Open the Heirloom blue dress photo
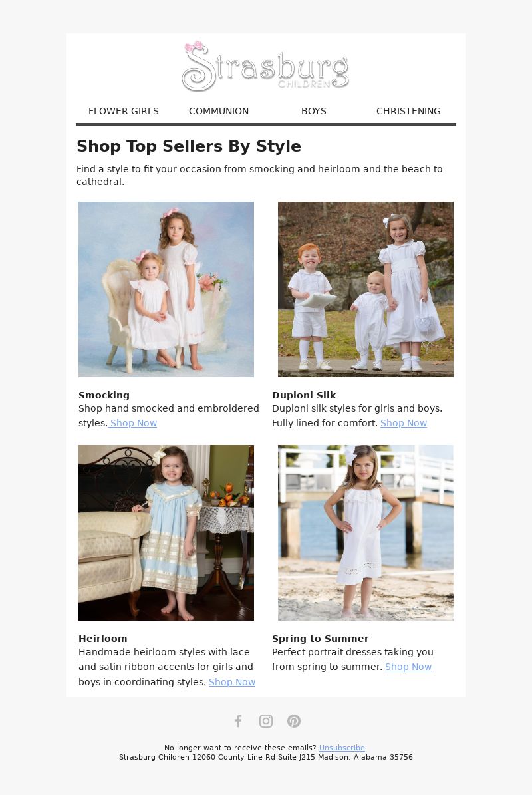532x795 pixels. (166, 533)
